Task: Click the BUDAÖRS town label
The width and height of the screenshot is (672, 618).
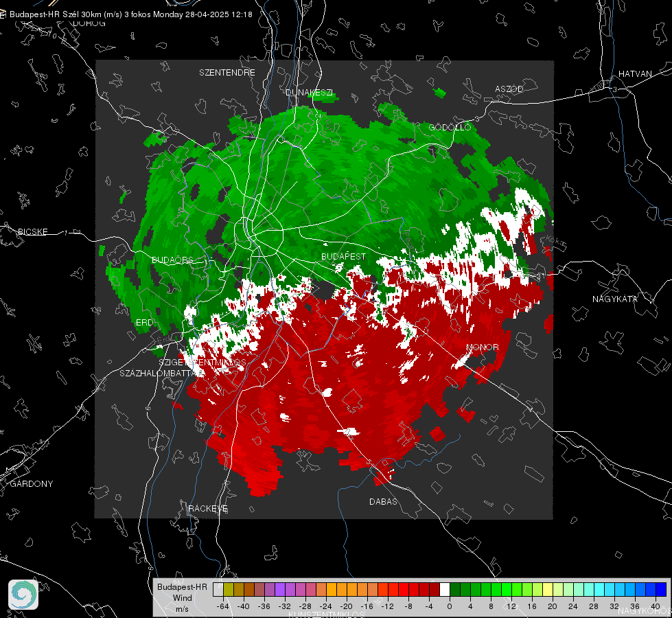Action: 173,260
